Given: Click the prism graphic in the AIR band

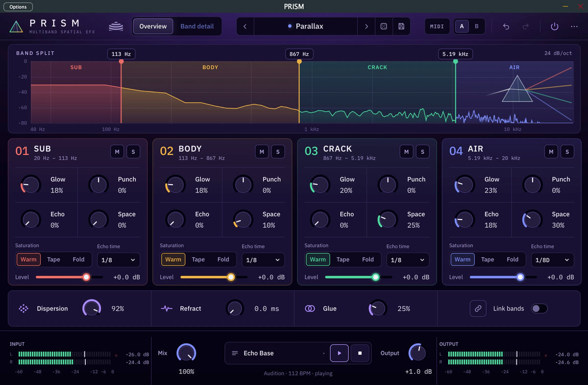Looking at the screenshot, I should click(x=517, y=89).
